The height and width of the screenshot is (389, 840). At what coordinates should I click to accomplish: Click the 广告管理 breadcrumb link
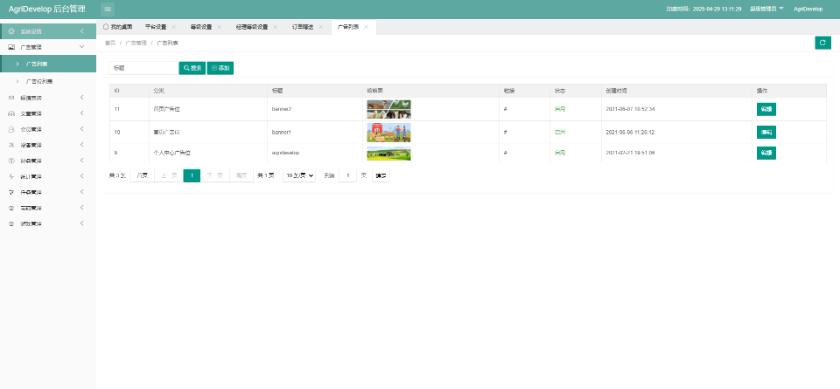tap(136, 43)
